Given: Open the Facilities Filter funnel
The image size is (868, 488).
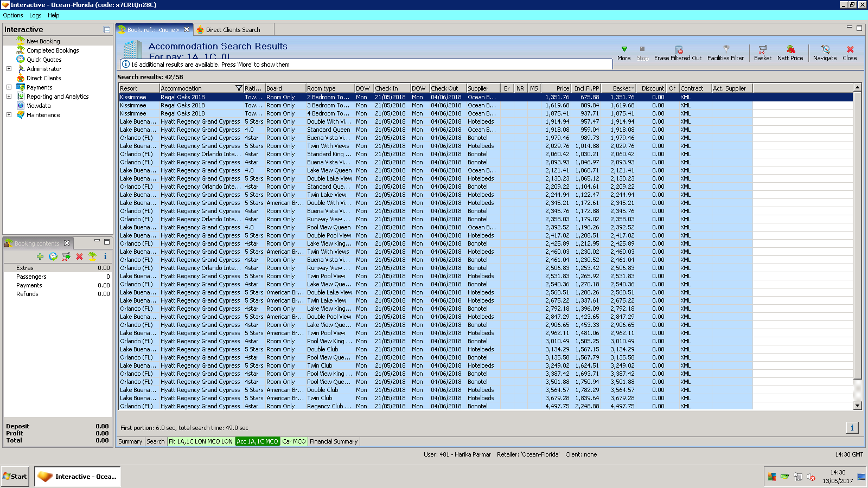Looking at the screenshot, I should (x=726, y=49).
